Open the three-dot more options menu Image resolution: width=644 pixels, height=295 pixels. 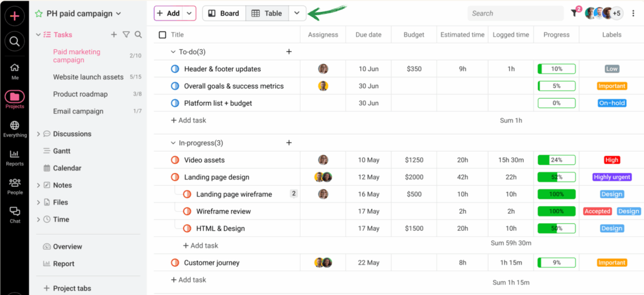pyautogui.click(x=633, y=14)
